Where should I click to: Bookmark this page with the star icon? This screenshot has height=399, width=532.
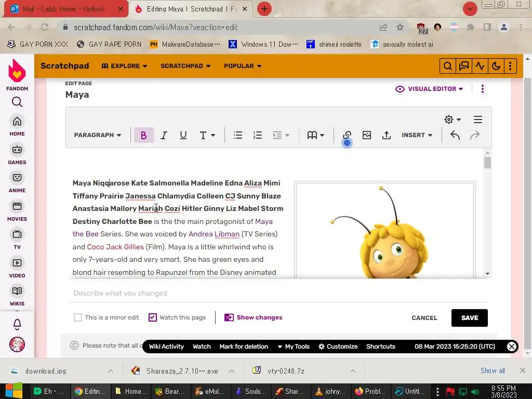400,27
